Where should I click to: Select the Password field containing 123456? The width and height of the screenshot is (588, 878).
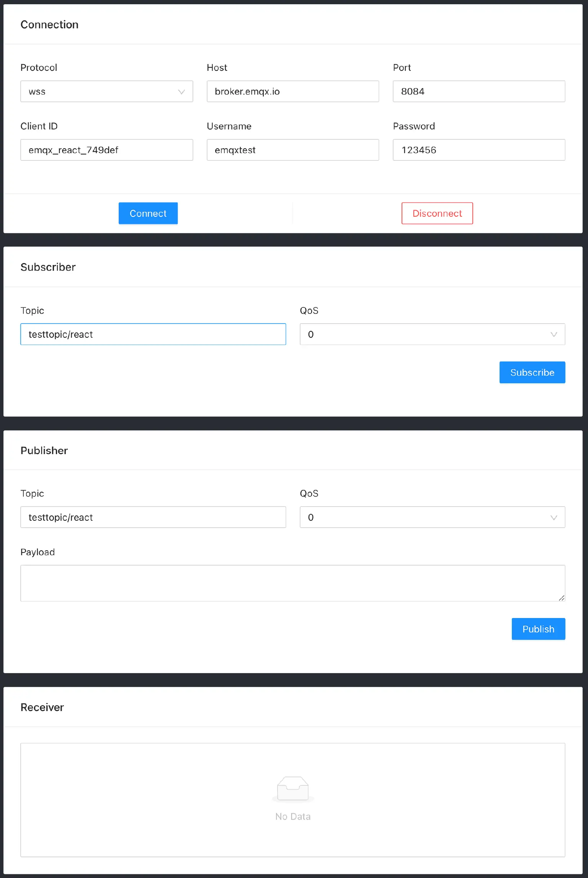tap(478, 150)
